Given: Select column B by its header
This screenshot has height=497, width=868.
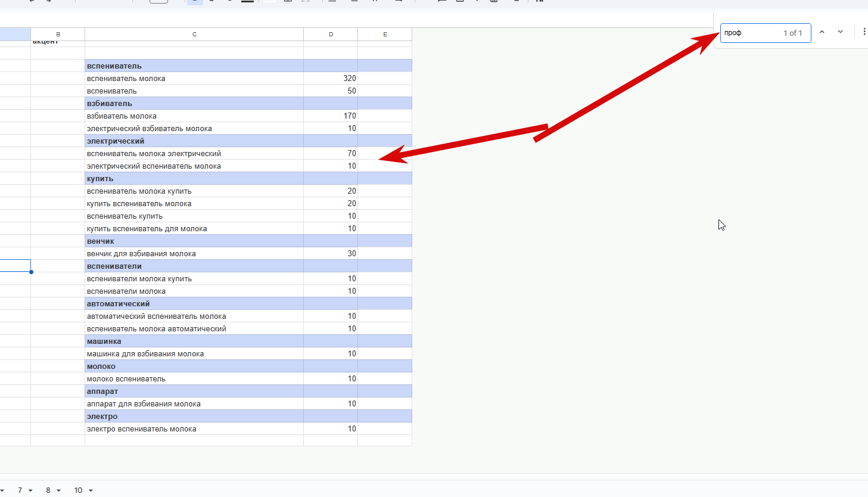Looking at the screenshot, I should tap(58, 35).
